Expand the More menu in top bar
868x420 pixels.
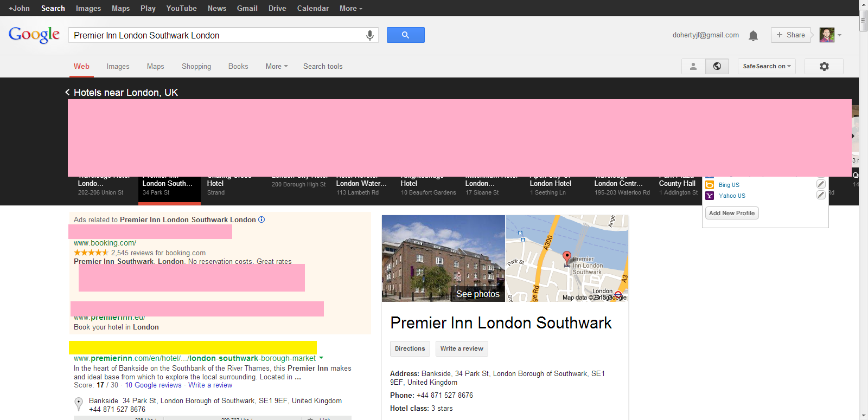[350, 8]
